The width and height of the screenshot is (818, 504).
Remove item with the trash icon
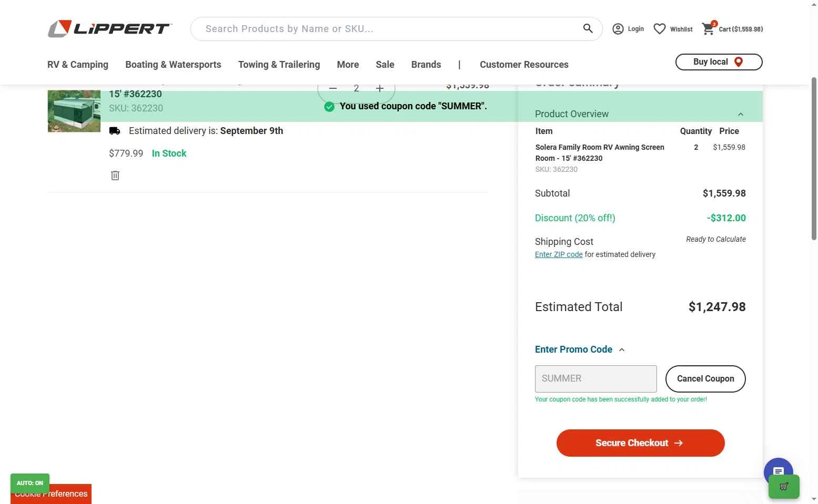coord(115,176)
